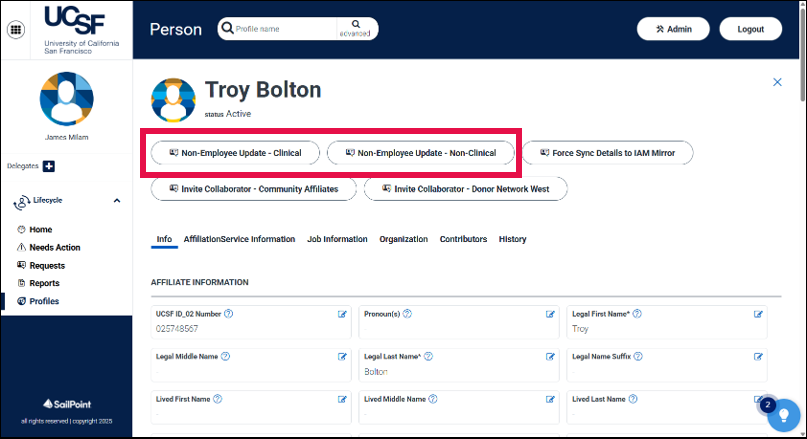The width and height of the screenshot is (807, 439).
Task: Show help for Pronoun(s)
Action: [407, 314]
